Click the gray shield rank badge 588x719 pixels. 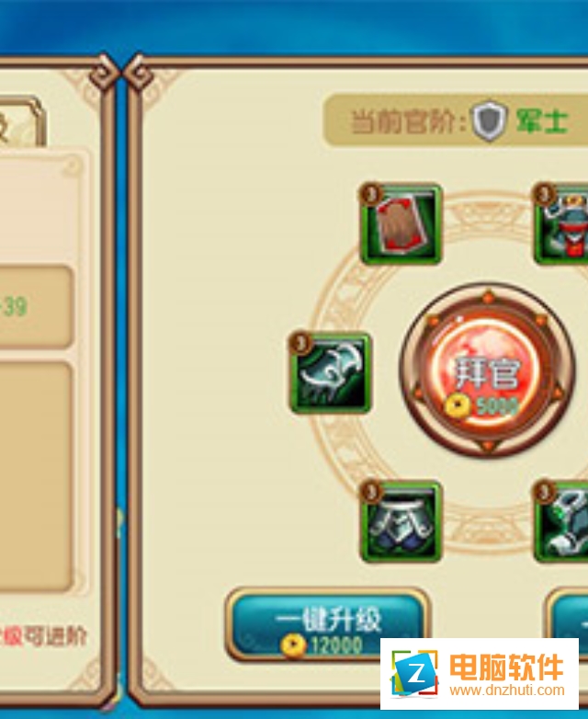[x=490, y=121]
